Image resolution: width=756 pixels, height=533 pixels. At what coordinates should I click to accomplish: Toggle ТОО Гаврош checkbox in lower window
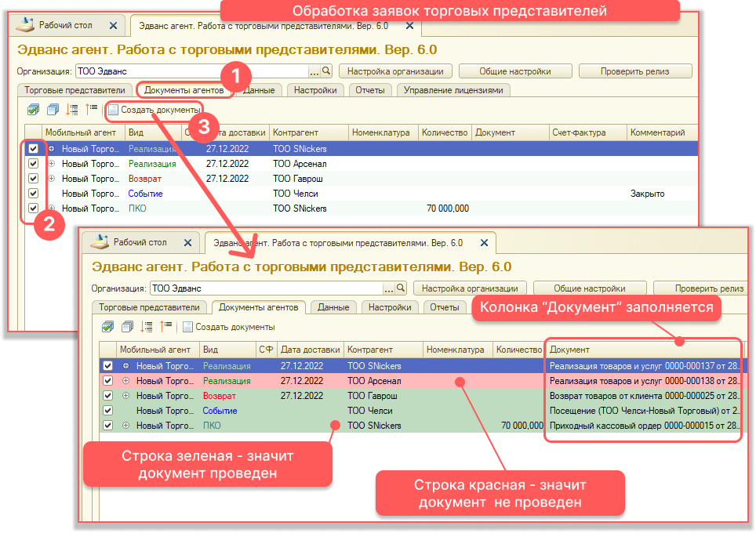pos(107,396)
